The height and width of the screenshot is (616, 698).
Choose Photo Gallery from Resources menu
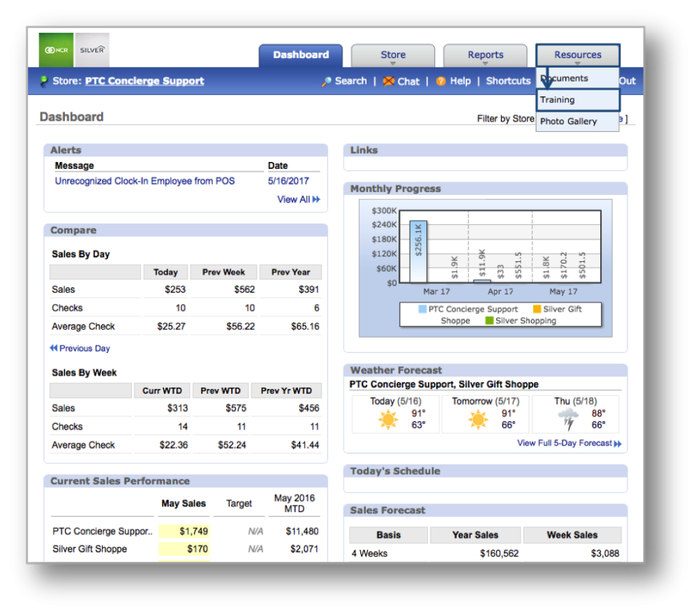pos(578,121)
